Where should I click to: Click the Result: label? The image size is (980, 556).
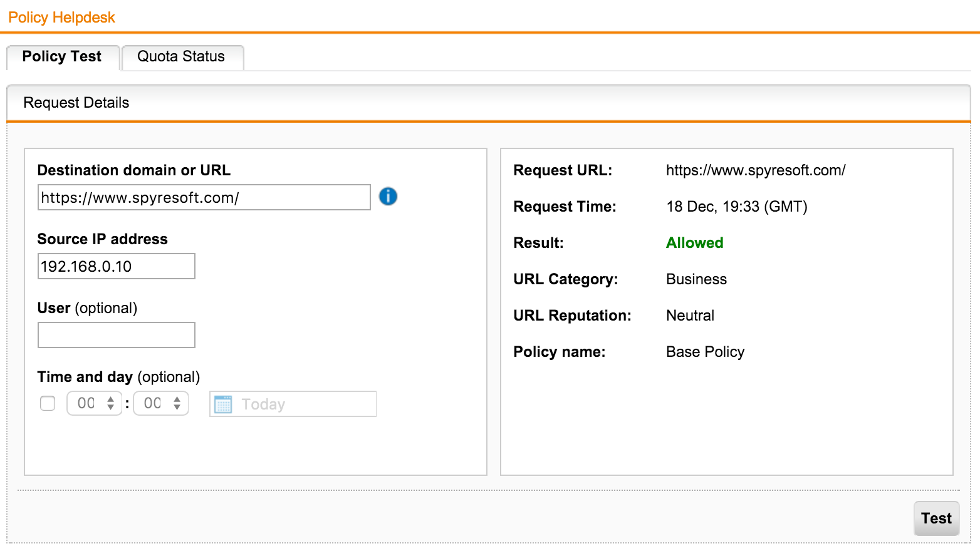pos(538,243)
